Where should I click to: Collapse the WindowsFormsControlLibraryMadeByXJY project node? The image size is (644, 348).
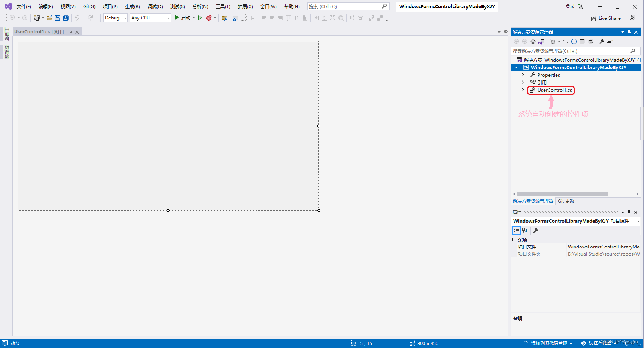click(516, 68)
